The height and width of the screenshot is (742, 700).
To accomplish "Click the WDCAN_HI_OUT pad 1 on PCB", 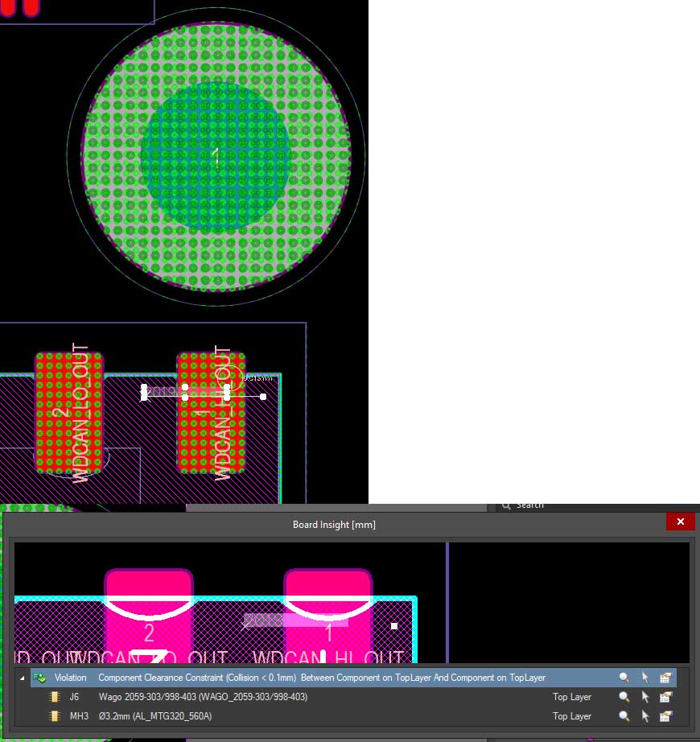I will 211,412.
